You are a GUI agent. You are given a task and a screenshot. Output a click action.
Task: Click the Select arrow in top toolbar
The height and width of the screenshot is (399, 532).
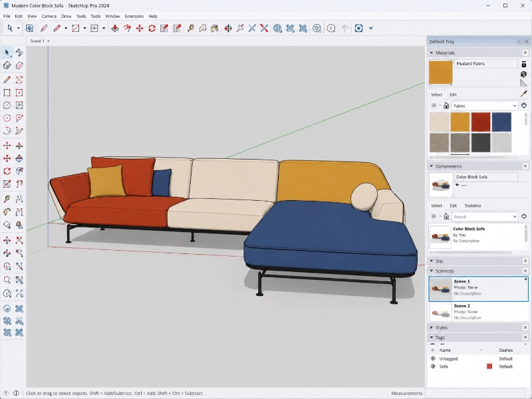[x=10, y=28]
